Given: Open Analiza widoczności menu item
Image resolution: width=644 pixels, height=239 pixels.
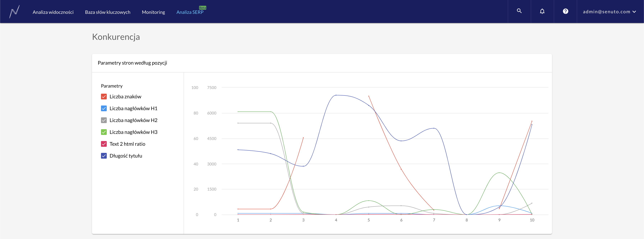Looking at the screenshot, I should [53, 12].
